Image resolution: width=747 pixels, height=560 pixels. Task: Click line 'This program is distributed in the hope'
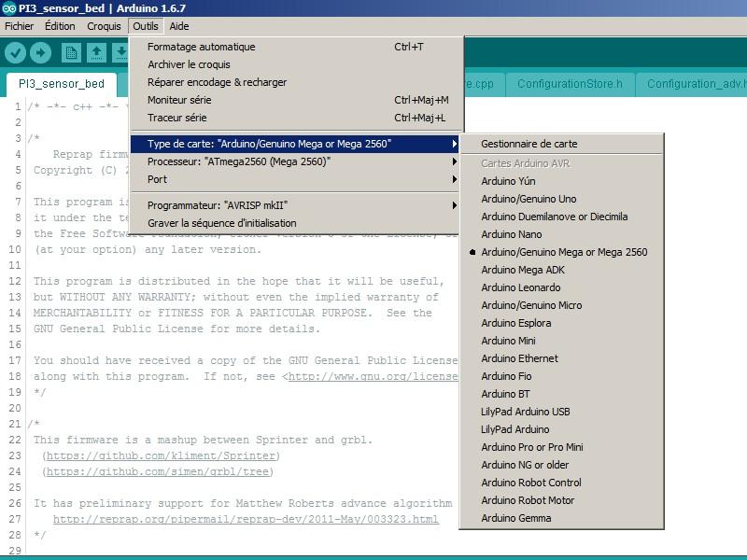tap(239, 282)
